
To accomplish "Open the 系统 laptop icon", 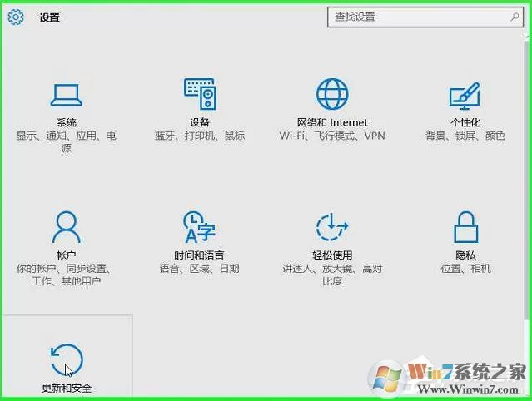I will click(66, 95).
